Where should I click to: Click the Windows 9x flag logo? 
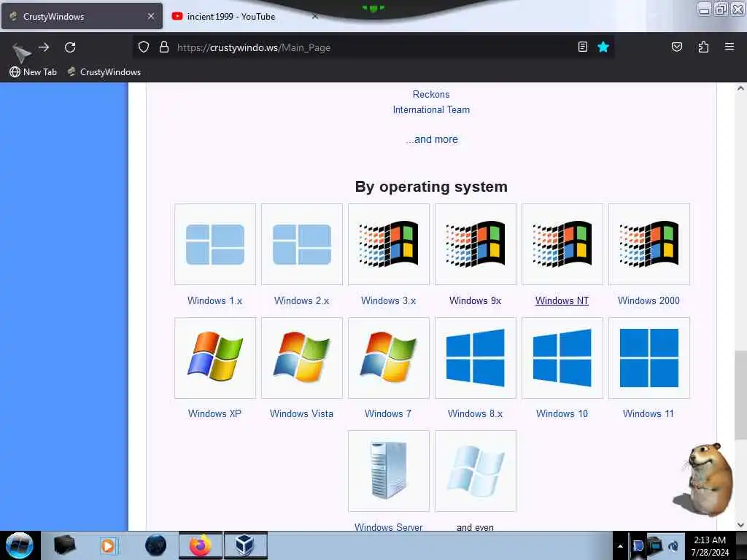[x=475, y=244]
